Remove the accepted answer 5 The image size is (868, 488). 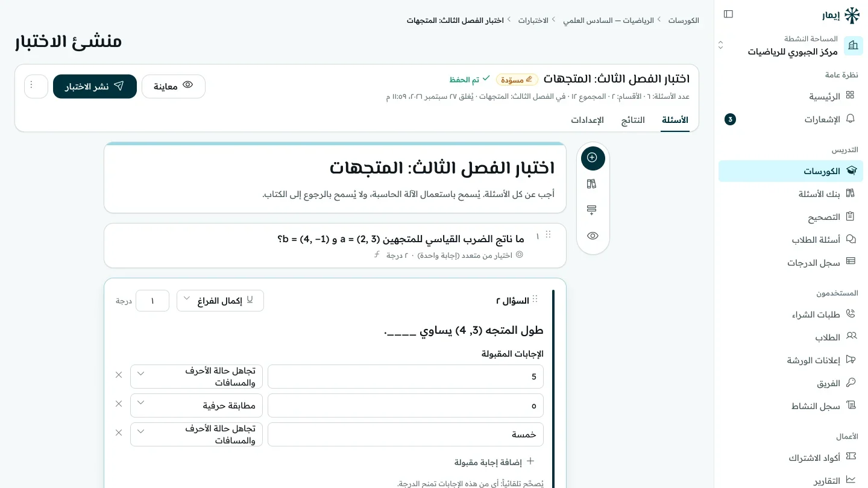point(119,375)
